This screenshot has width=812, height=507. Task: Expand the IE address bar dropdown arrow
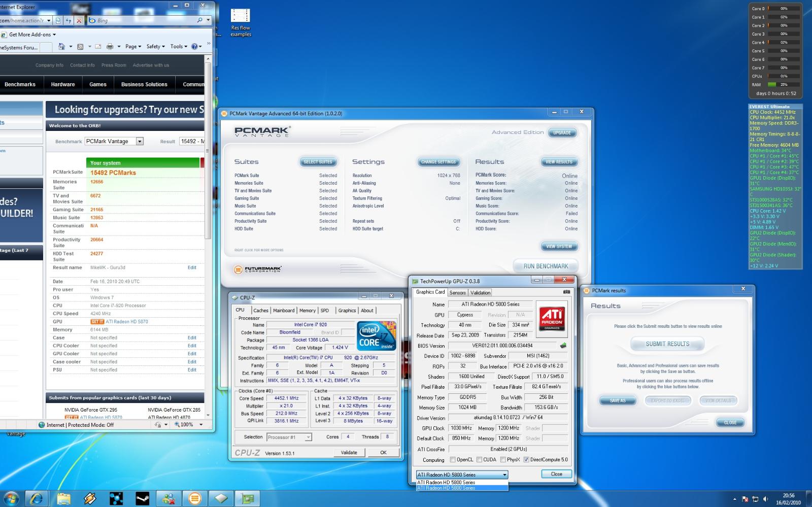click(x=49, y=20)
